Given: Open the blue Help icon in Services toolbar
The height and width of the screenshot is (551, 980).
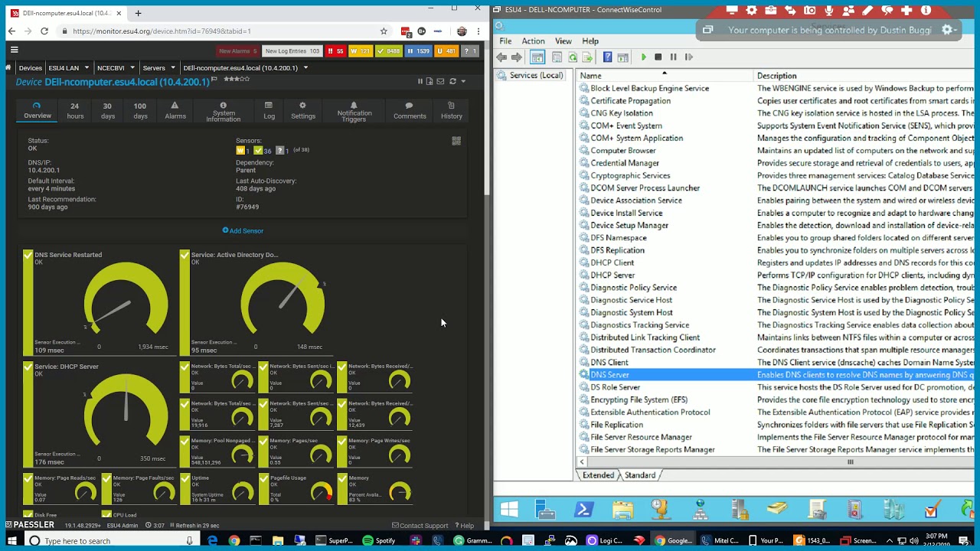Looking at the screenshot, I should click(607, 57).
